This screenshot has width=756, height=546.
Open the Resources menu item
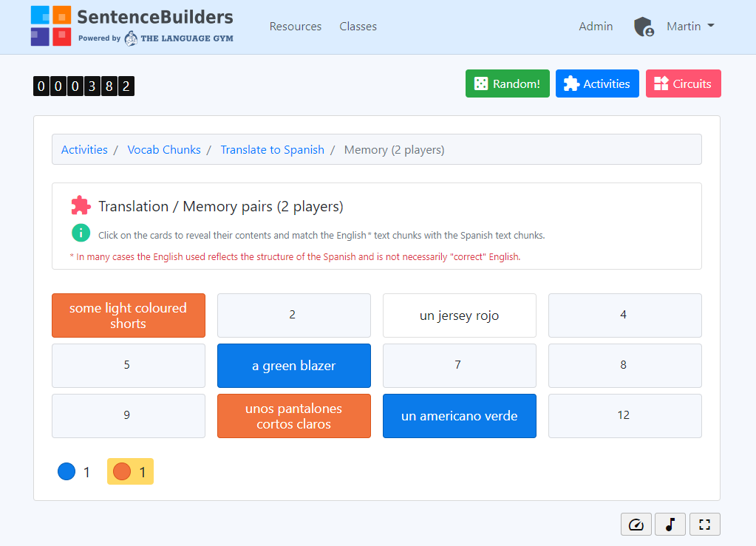(295, 27)
